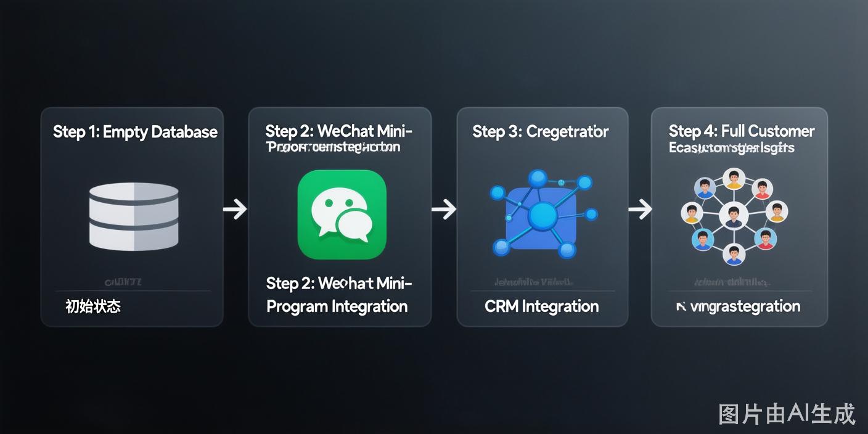868x434 pixels.
Task: Click the Program Integration caption text
Action: point(337,306)
